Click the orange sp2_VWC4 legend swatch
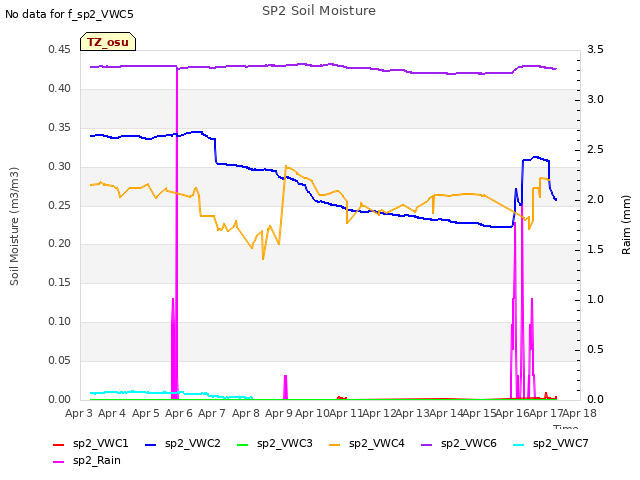 pyautogui.click(x=335, y=444)
